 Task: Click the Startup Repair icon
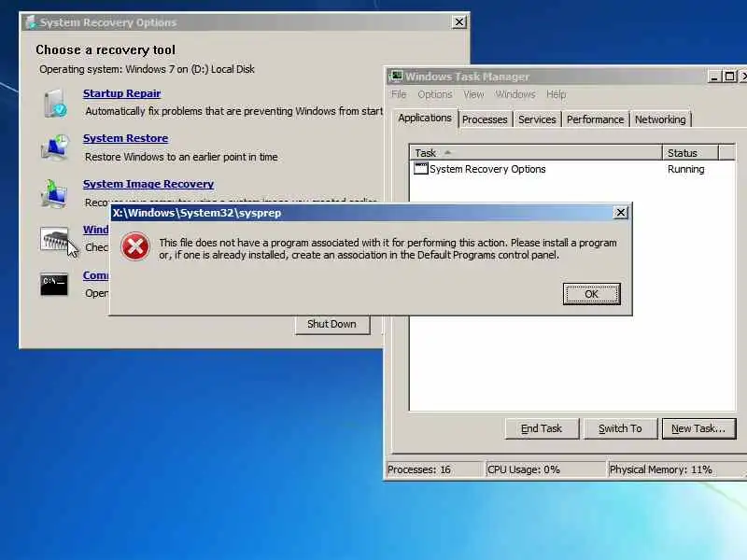[x=55, y=103]
